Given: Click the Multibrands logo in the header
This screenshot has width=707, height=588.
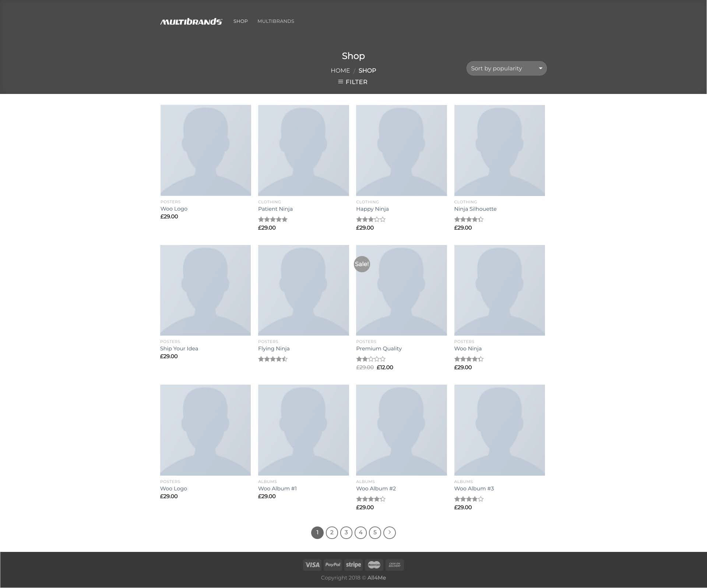Looking at the screenshot, I should tap(191, 21).
